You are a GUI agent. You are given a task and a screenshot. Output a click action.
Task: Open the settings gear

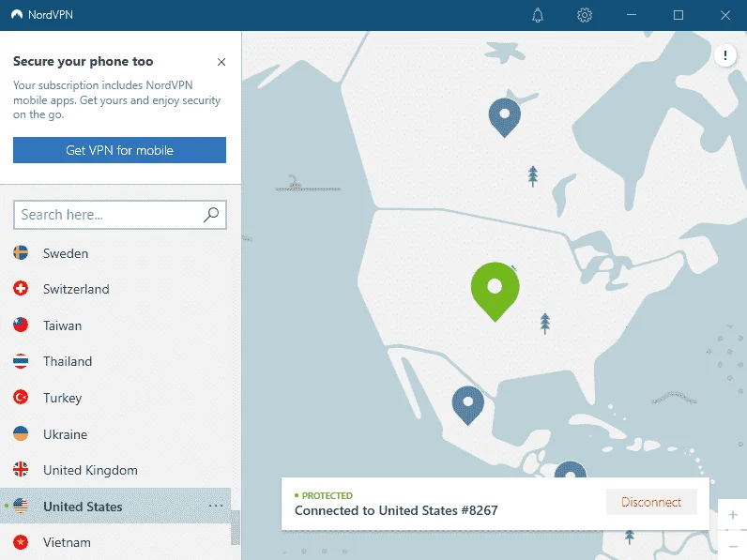[585, 15]
